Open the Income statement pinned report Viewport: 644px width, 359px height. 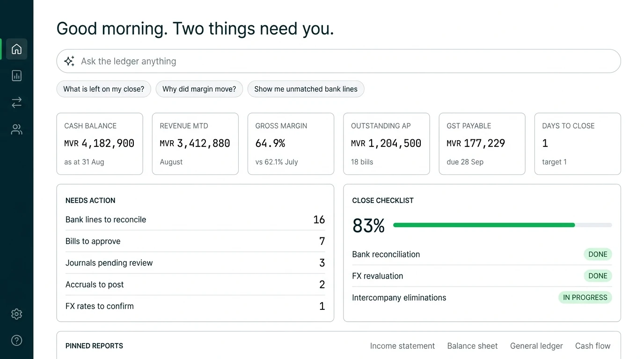[402, 346]
